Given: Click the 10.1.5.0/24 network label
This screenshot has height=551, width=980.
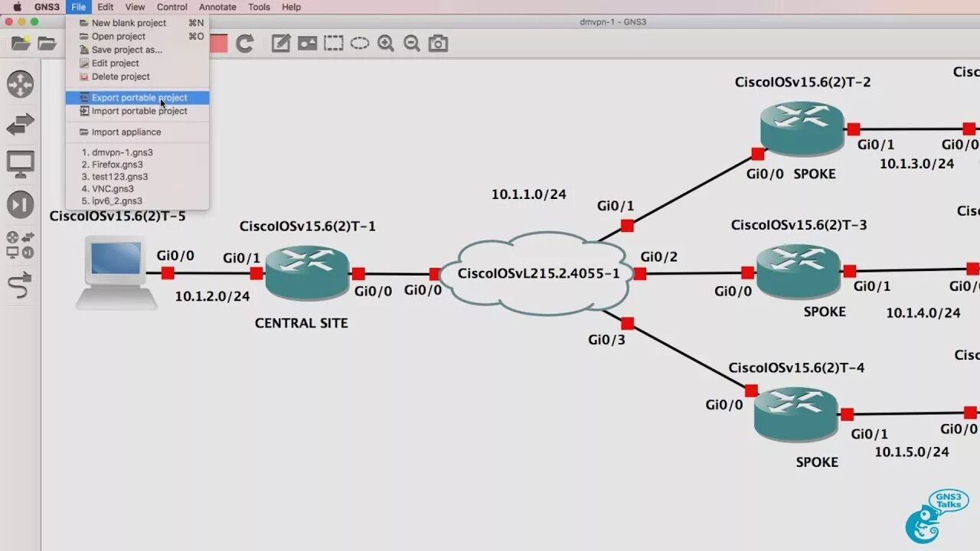Looking at the screenshot, I should [x=912, y=452].
